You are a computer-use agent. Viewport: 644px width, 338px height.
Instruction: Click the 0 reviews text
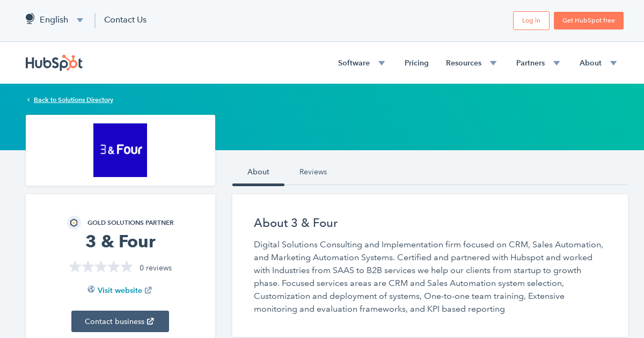[156, 268]
